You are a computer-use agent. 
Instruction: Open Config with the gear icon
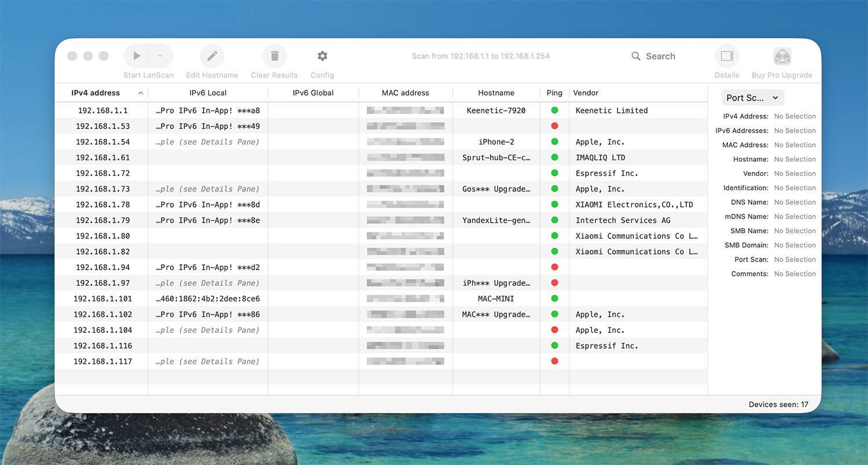click(x=322, y=56)
